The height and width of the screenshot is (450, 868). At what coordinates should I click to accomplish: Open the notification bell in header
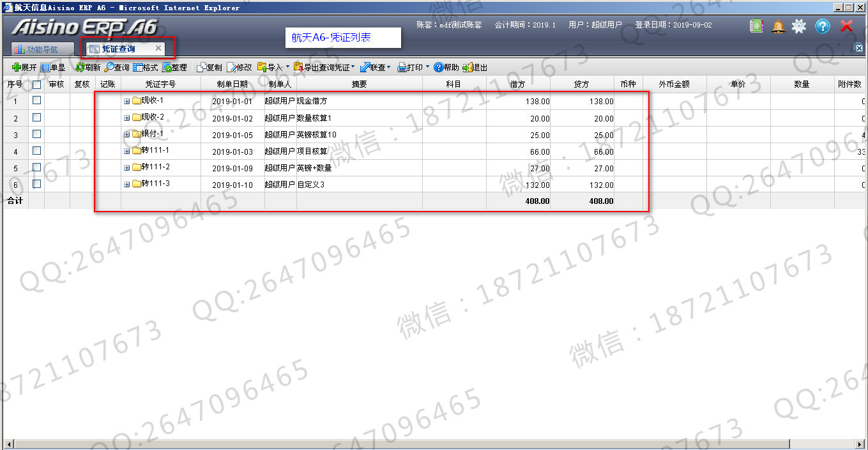[778, 26]
